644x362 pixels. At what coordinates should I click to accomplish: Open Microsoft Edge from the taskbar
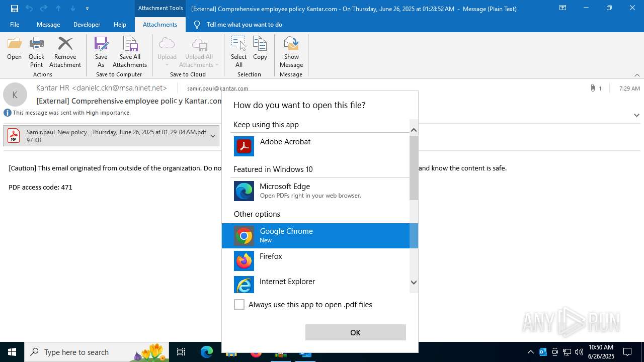[207, 352]
